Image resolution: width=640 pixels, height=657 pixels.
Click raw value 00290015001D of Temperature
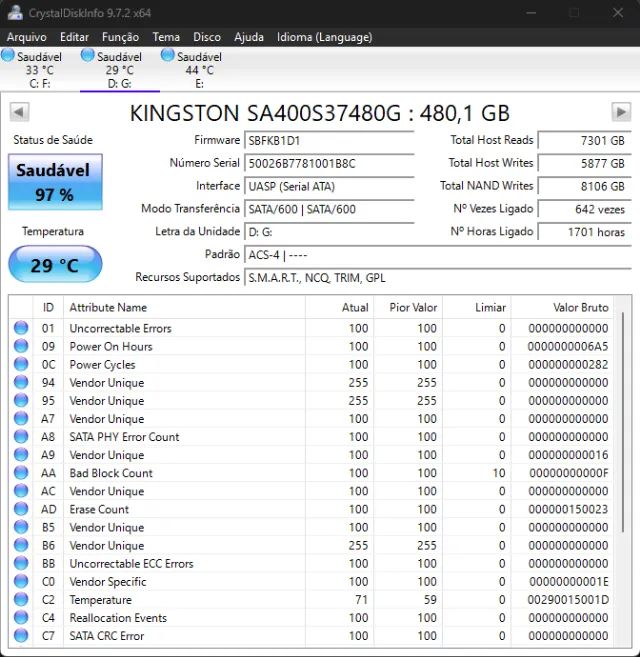(568, 600)
